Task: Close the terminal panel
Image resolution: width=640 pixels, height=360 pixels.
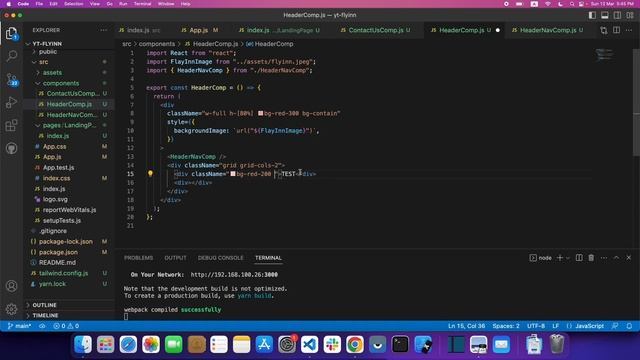Action: point(629,258)
